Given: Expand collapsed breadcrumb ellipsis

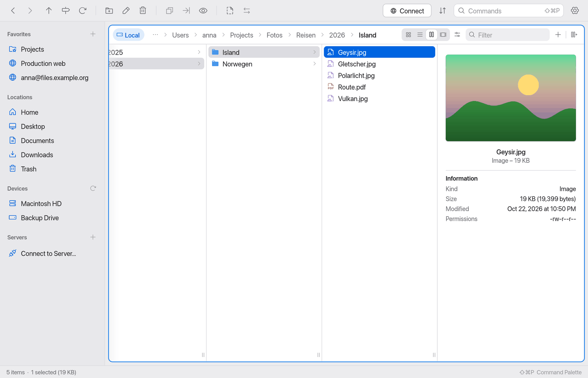Looking at the screenshot, I should (155, 35).
